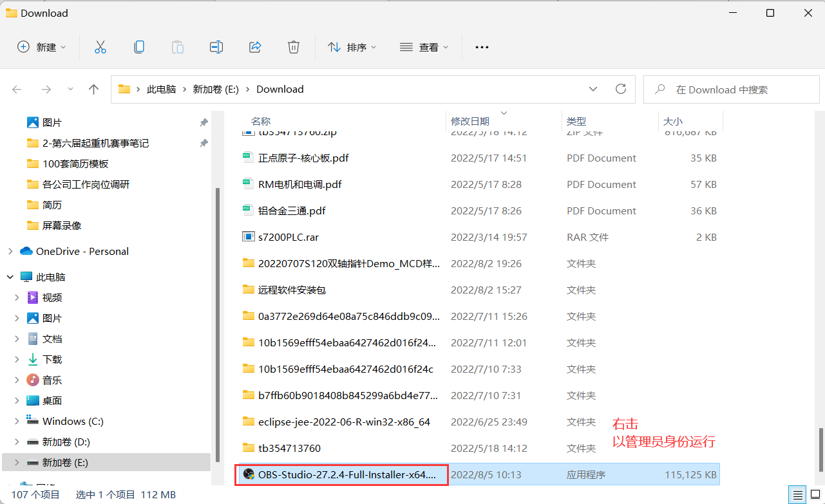
Task: Go forward with the right arrow
Action: 46,89
